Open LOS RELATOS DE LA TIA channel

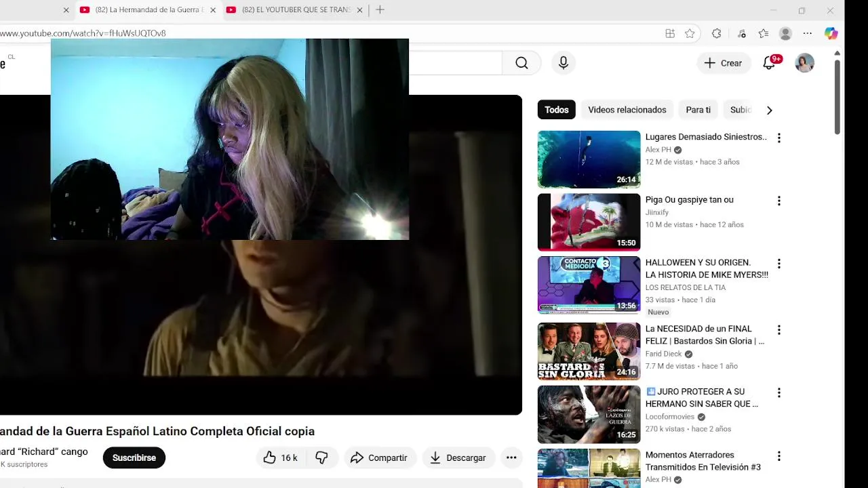point(686,287)
